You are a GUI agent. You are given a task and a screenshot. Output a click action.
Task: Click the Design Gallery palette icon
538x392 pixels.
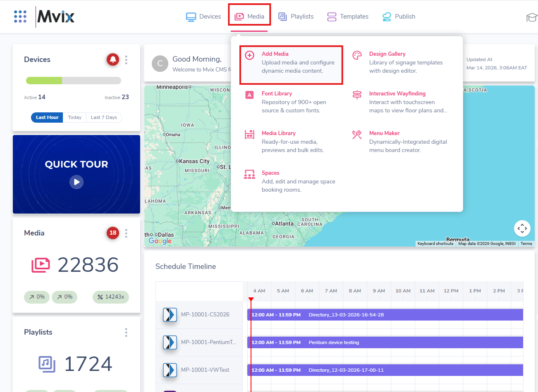(357, 55)
